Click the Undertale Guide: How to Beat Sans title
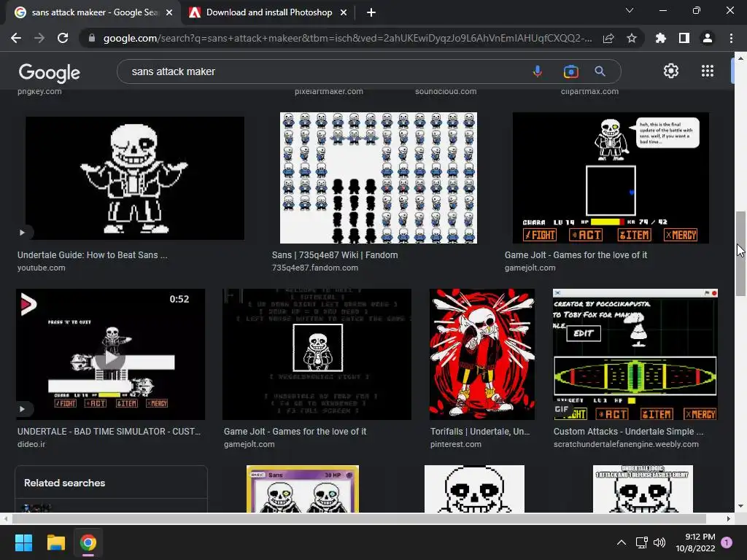The width and height of the screenshot is (747, 560). pos(93,254)
